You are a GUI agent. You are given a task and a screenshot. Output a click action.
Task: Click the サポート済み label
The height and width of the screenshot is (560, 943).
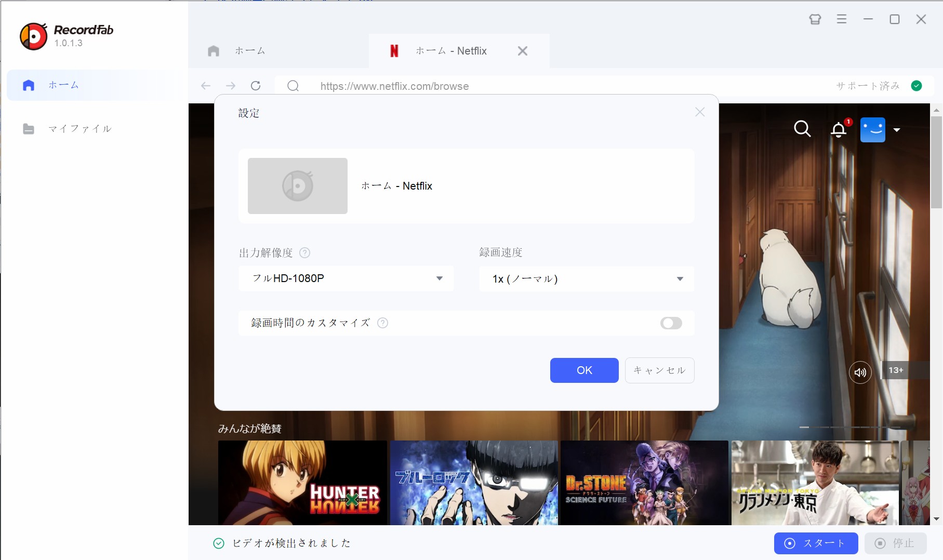(868, 86)
